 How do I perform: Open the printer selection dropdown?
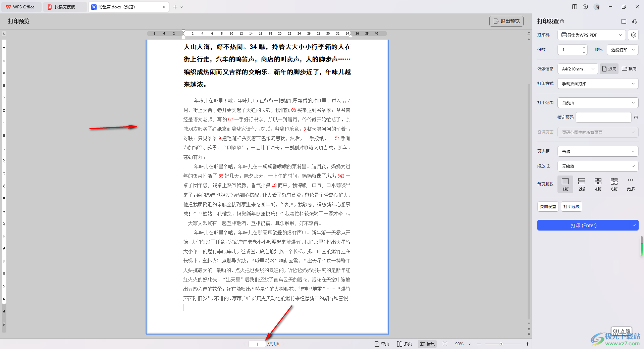click(x=592, y=35)
